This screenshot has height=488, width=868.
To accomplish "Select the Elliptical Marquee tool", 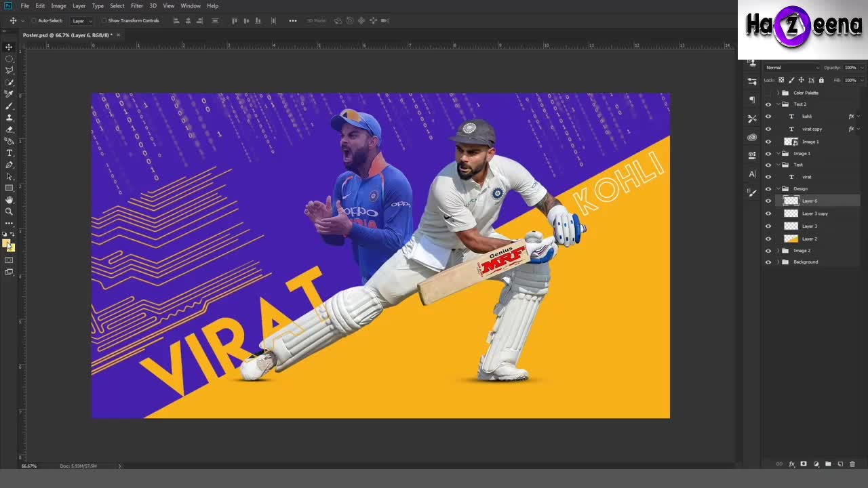I will coord(9,58).
